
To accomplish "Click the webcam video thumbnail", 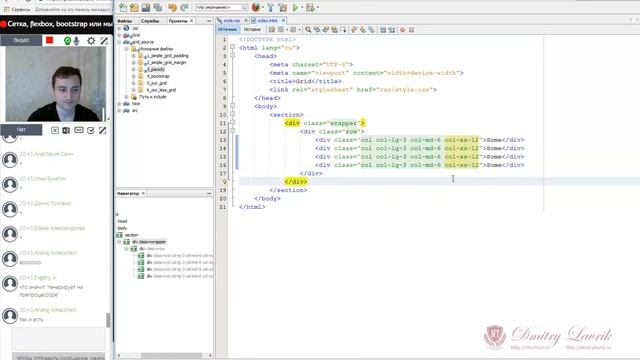I will [x=55, y=84].
